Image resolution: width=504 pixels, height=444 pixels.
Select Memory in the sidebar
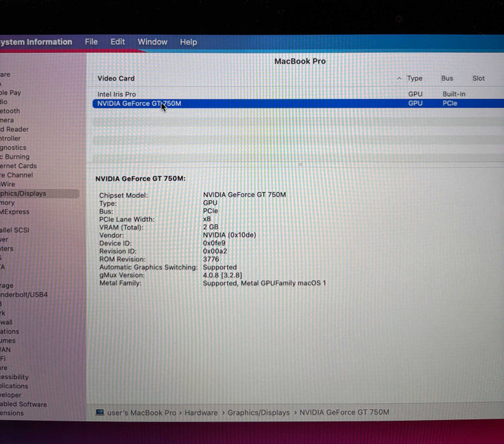pyautogui.click(x=8, y=203)
